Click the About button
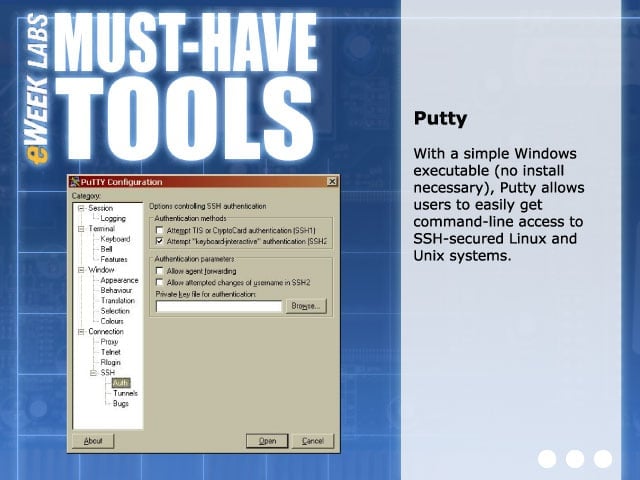Image resolution: width=640 pixels, height=480 pixels. click(93, 441)
